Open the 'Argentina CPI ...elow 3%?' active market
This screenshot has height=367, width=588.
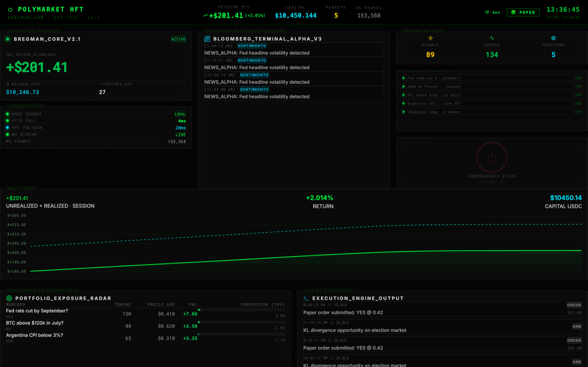(492, 103)
